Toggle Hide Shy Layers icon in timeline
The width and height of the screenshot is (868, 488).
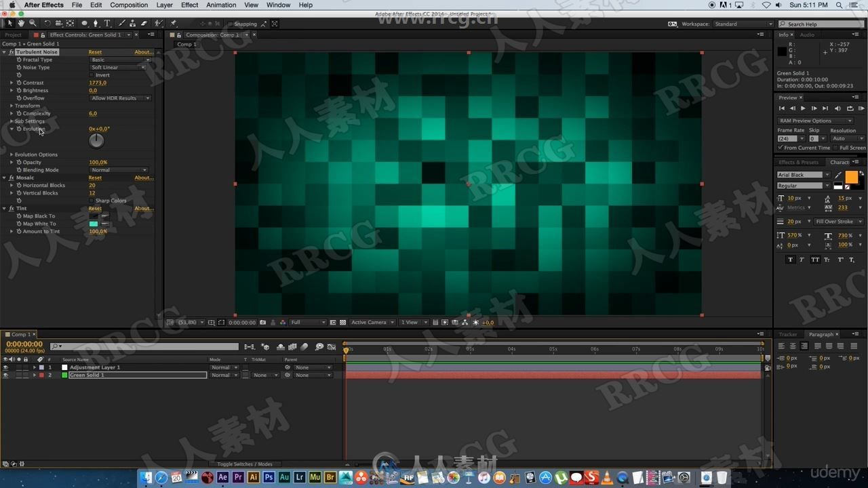pos(281,347)
